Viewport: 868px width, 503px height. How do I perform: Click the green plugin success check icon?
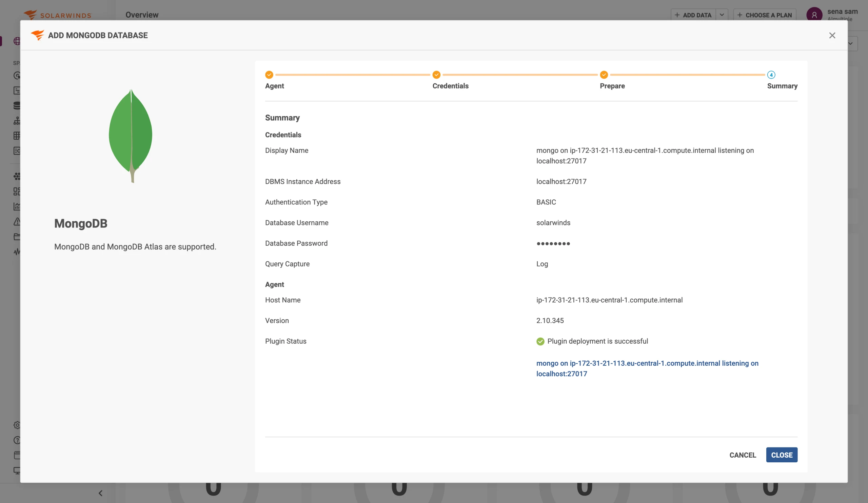[540, 341]
